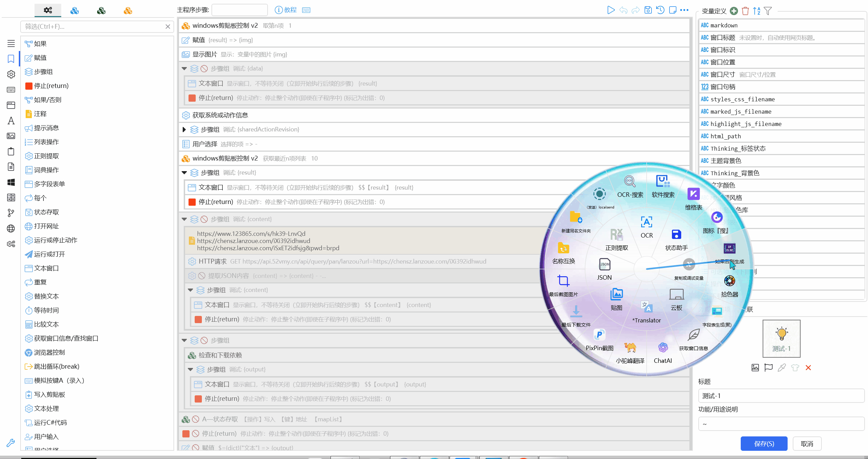Sort variables with the A-Z sort icon
The width and height of the screenshot is (868, 459).
click(x=757, y=11)
